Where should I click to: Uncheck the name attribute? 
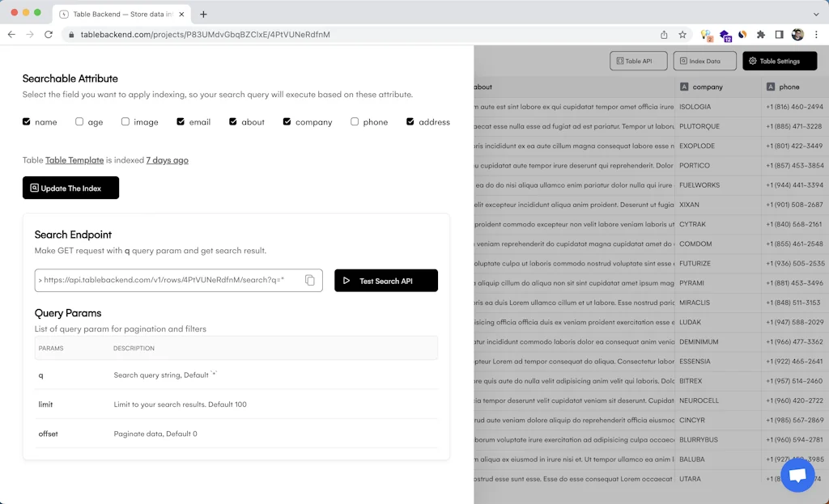[28, 122]
